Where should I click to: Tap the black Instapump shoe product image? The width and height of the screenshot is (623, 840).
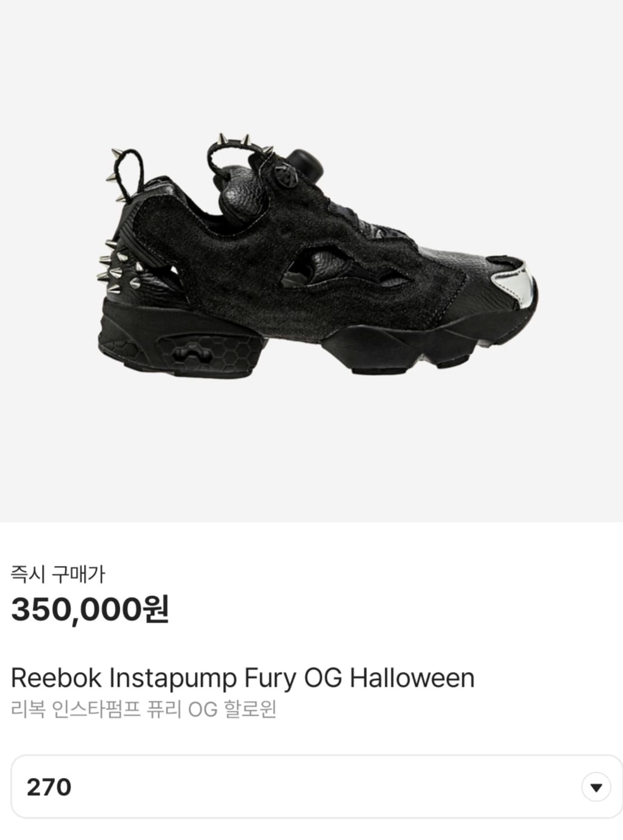[318, 254]
